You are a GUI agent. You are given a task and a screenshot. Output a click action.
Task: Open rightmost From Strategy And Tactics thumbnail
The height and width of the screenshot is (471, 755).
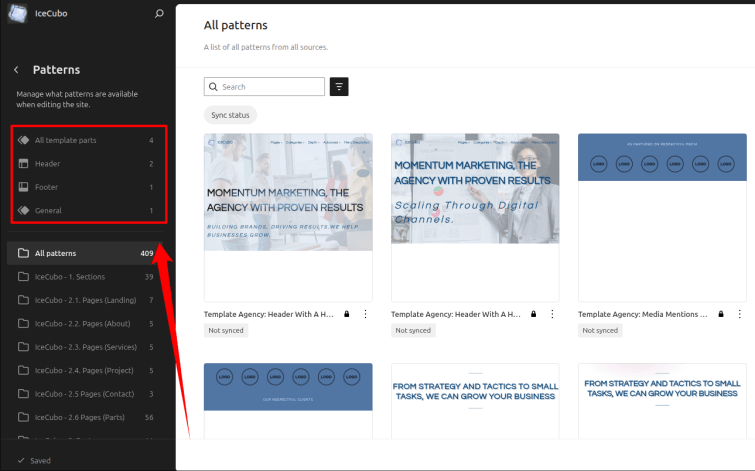click(662, 401)
